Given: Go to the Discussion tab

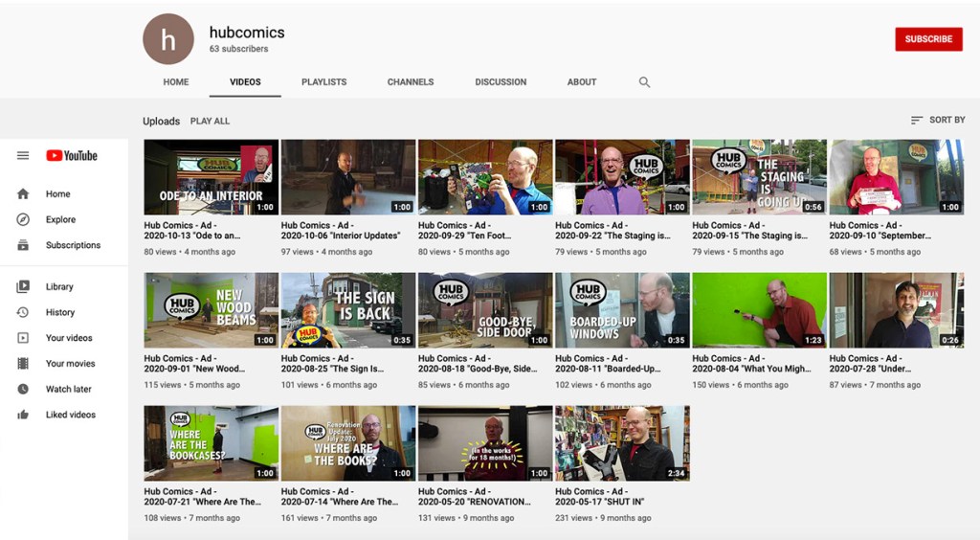Looking at the screenshot, I should (x=501, y=82).
